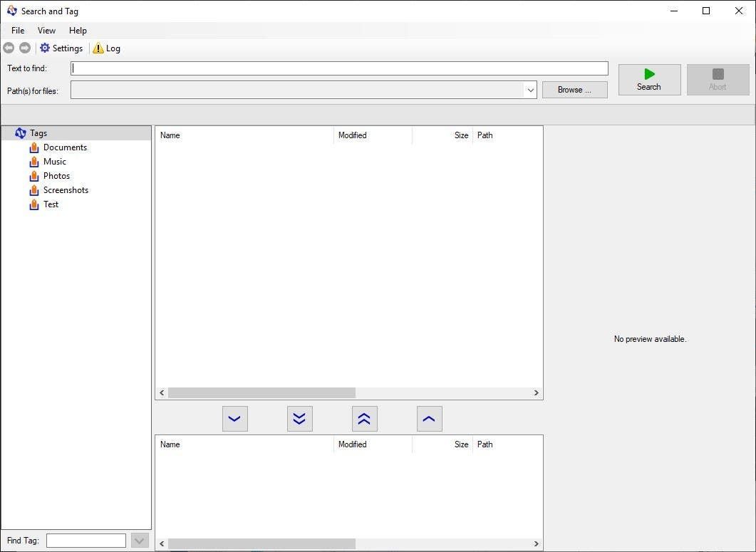Click the back navigation arrow icon

click(9, 48)
